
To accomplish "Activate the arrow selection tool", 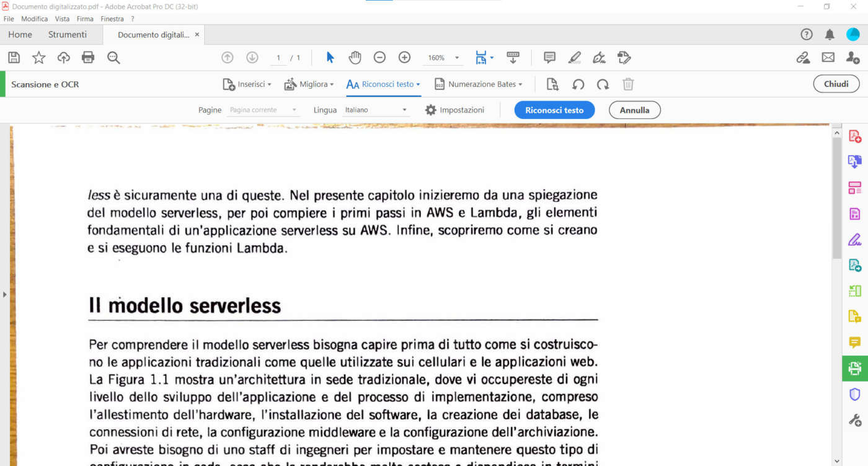I will [330, 58].
